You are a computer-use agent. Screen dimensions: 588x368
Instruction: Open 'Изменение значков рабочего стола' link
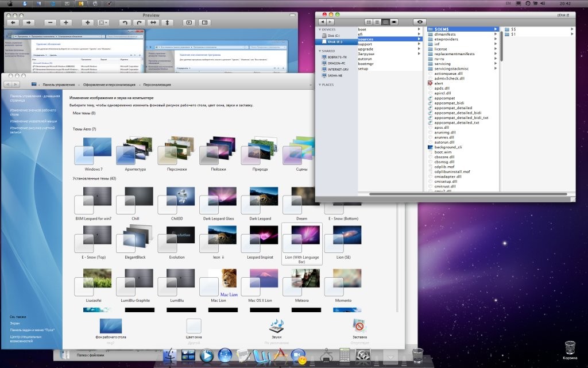(33, 112)
